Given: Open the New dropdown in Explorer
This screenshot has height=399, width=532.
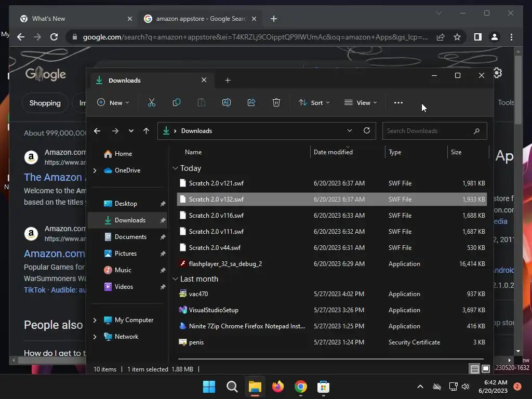Looking at the screenshot, I should (x=113, y=102).
